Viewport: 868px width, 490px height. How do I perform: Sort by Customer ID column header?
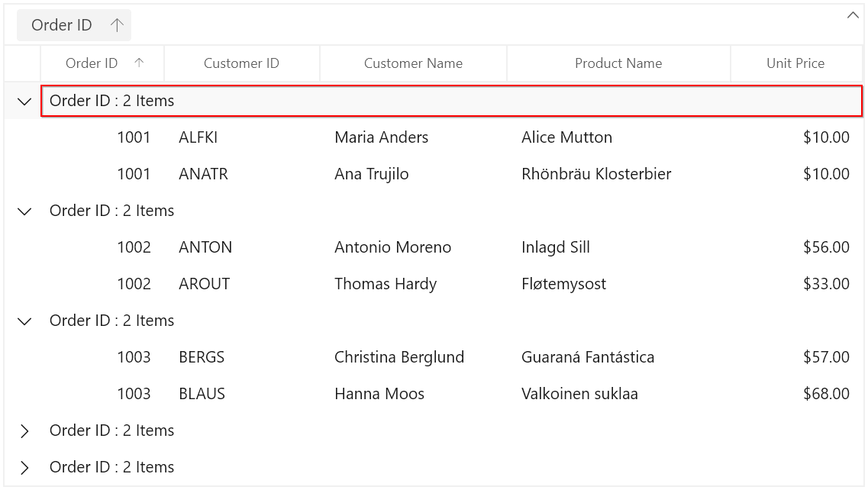[x=242, y=63]
